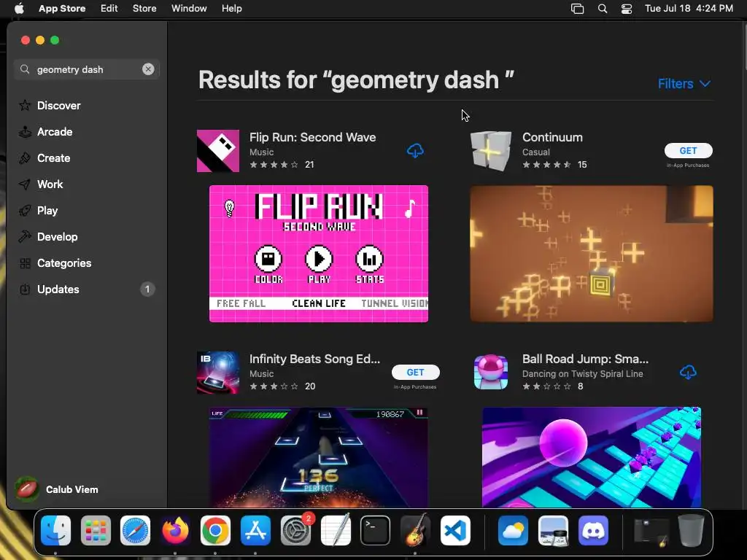Screen dimensions: 747x560
Task: Launch Discord from the Dock
Action: [x=593, y=531]
